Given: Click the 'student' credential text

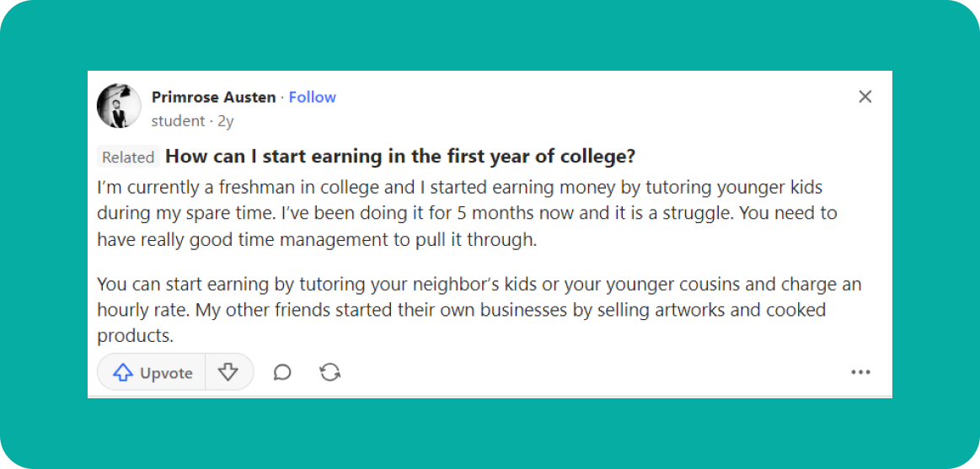Looking at the screenshot, I should coord(178,121).
